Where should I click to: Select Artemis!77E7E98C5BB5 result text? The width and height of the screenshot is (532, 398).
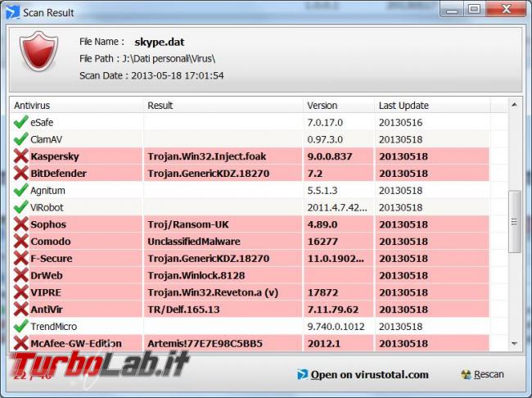click(205, 343)
